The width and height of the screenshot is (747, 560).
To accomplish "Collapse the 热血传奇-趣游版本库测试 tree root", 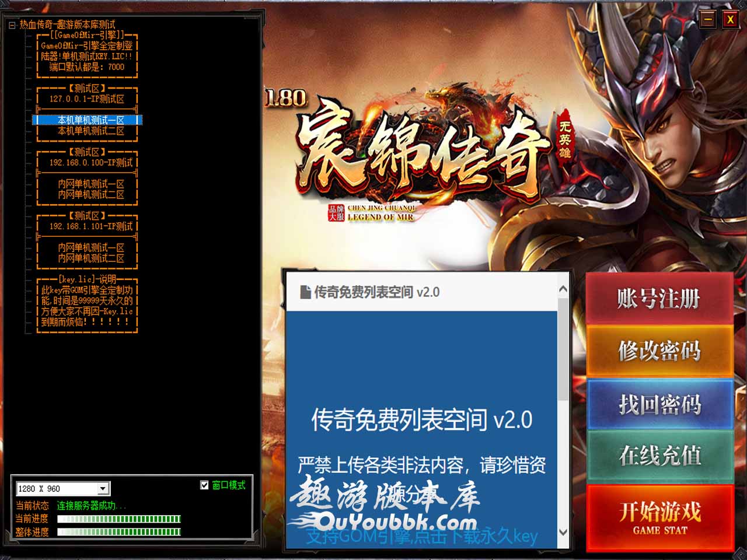I will click(12, 25).
